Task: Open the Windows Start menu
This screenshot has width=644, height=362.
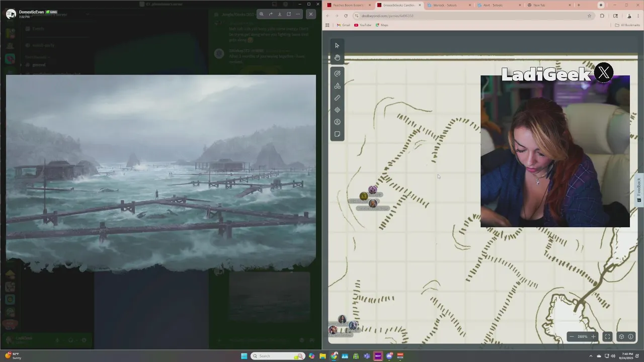Action: [x=244, y=356]
